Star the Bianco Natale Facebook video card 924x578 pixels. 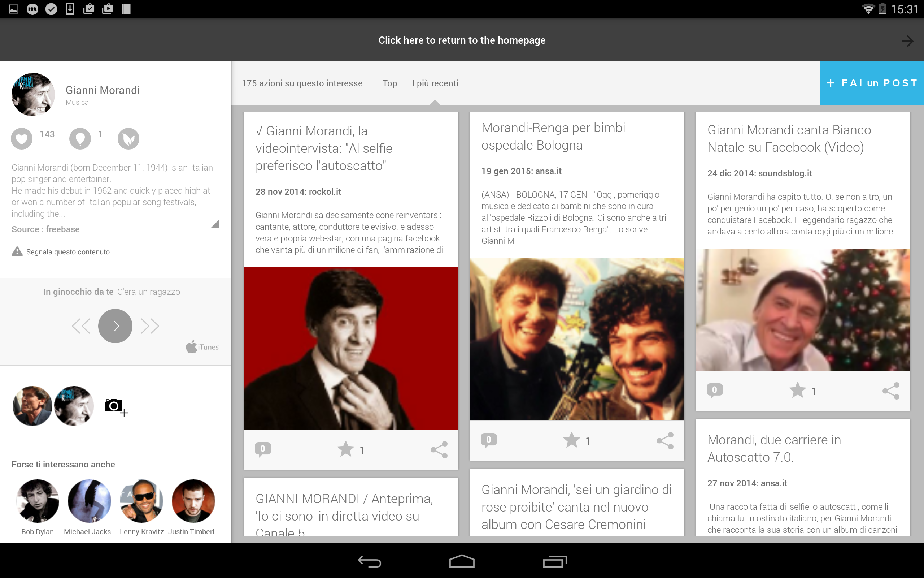pos(798,390)
